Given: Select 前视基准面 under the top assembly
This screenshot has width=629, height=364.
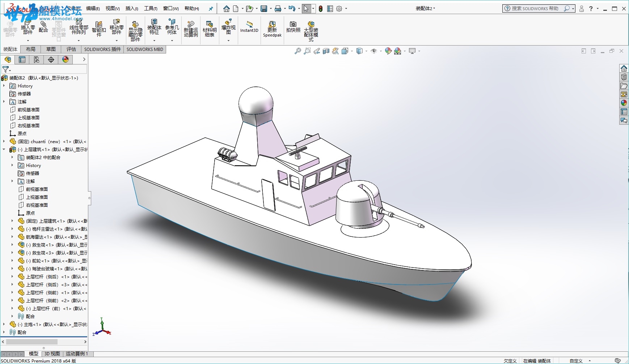Looking at the screenshot, I should pyautogui.click(x=29, y=110).
